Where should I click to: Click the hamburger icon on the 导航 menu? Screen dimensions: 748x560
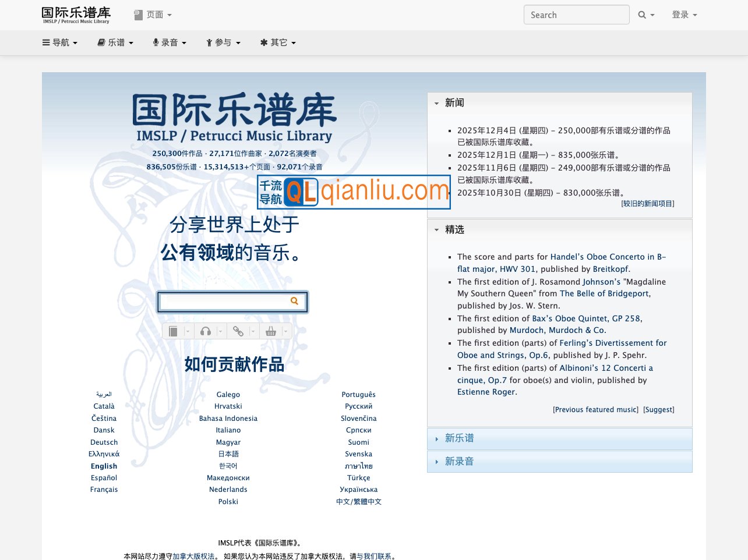(45, 42)
